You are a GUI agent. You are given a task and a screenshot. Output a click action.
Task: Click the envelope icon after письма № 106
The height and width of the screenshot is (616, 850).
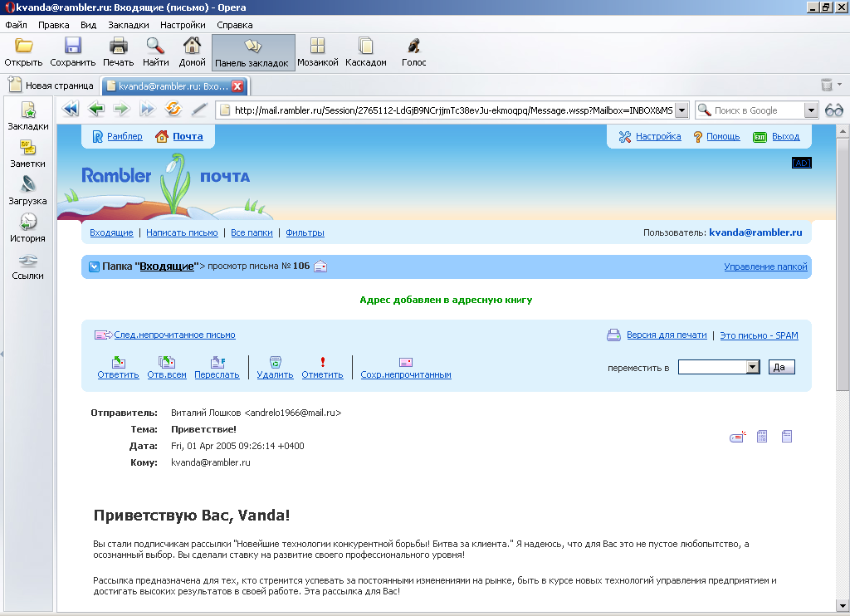(320, 266)
